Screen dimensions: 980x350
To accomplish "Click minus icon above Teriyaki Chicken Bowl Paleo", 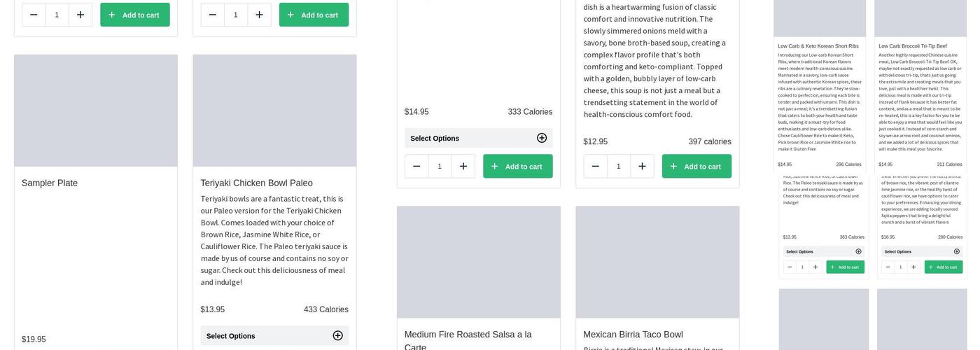I will [213, 15].
